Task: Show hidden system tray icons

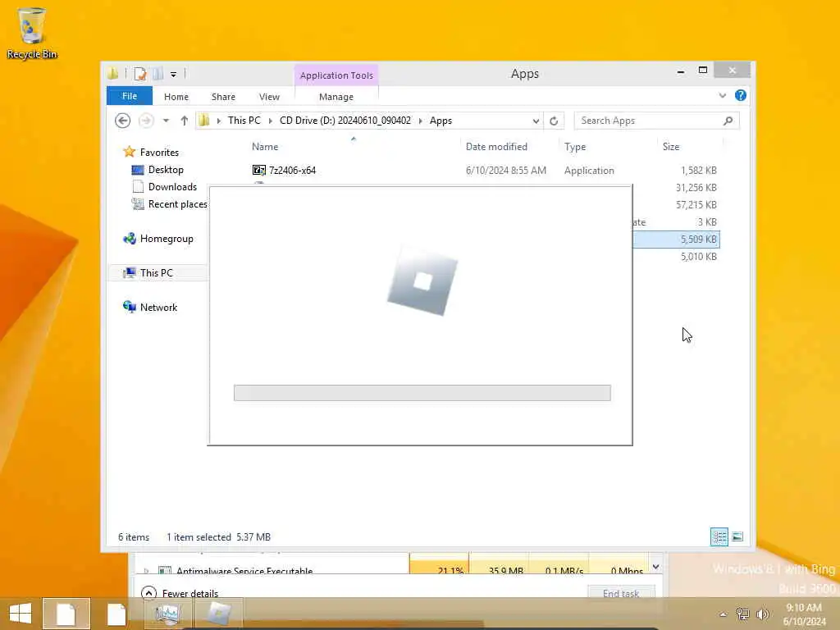Action: pos(724,614)
